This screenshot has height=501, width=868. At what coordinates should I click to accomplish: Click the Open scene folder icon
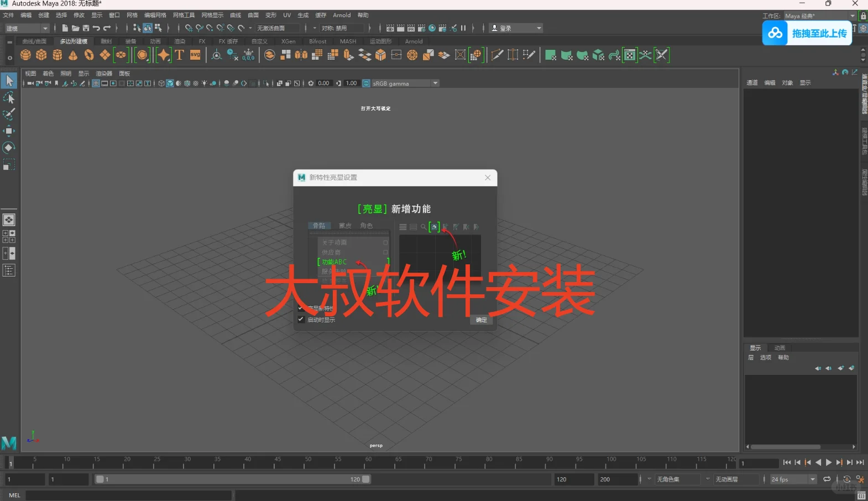click(75, 28)
